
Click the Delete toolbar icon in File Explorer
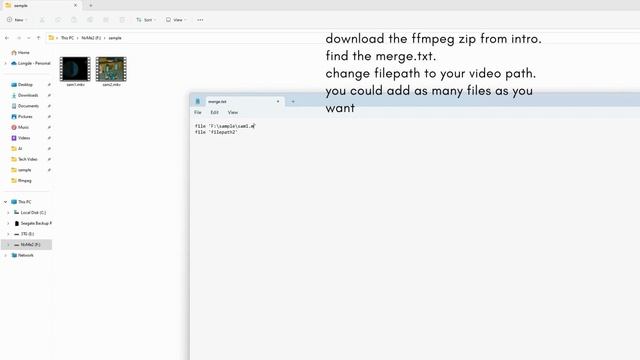click(122, 20)
